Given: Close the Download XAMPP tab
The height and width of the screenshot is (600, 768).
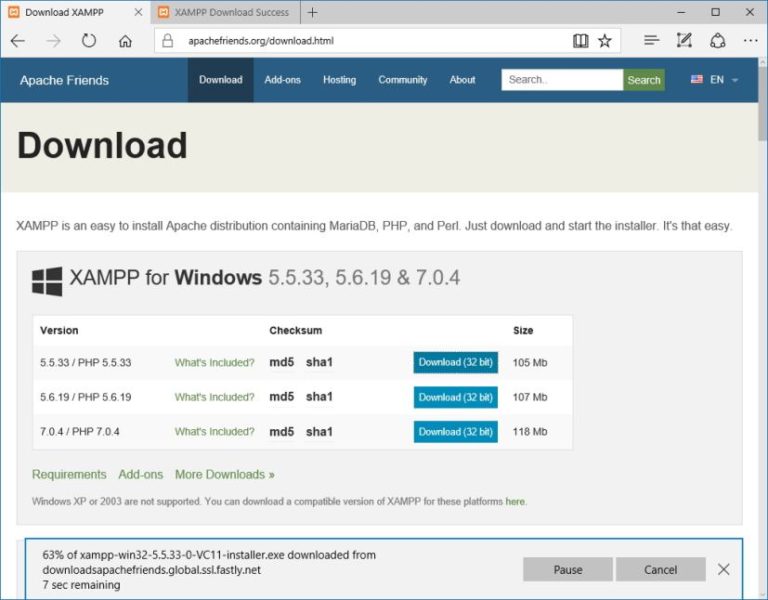Looking at the screenshot, I should [139, 12].
